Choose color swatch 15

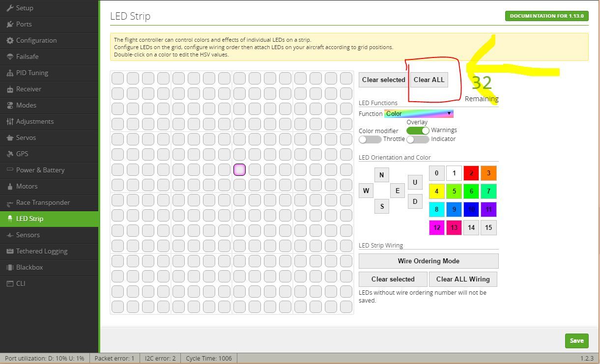[x=488, y=227]
